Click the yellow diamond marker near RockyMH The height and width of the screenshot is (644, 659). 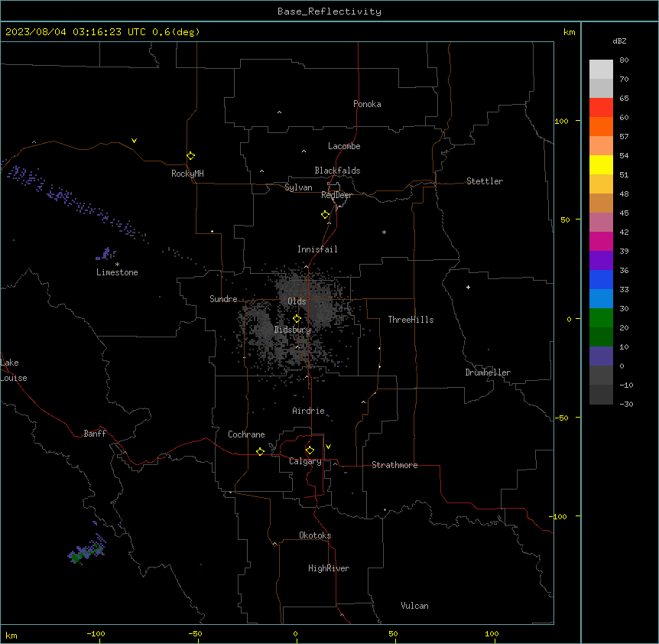[190, 156]
